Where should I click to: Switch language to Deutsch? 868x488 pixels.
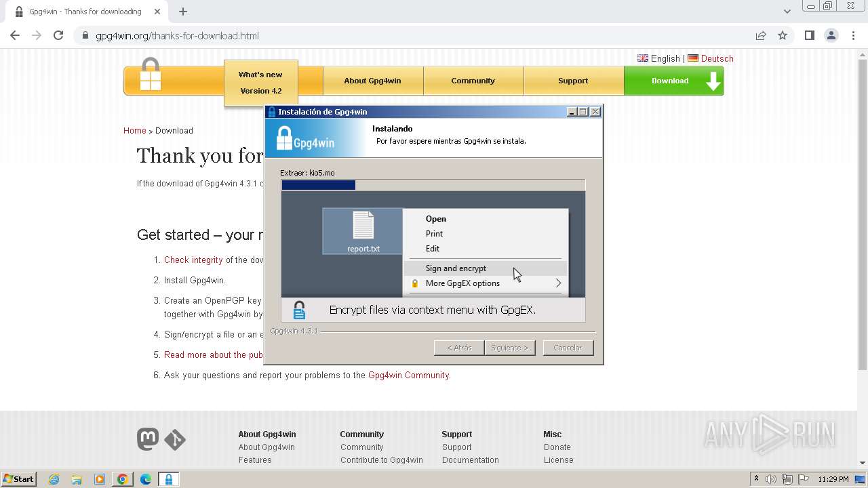[711, 59]
